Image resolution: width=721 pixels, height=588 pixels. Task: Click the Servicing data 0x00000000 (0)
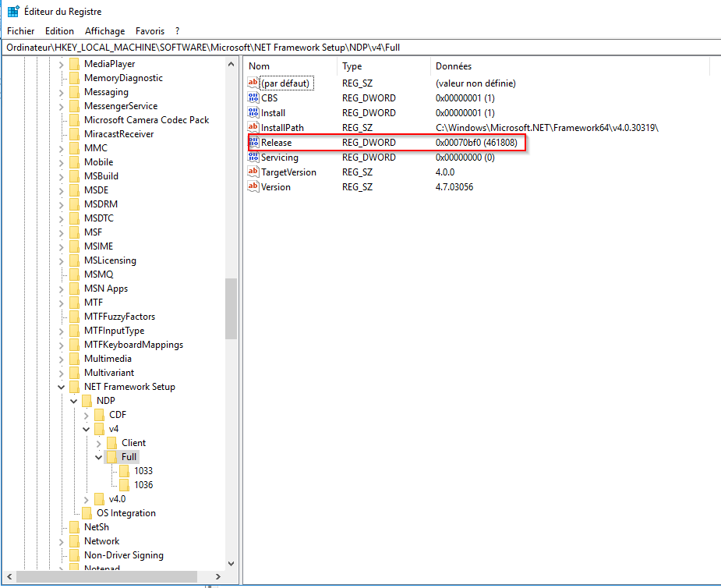tap(465, 158)
